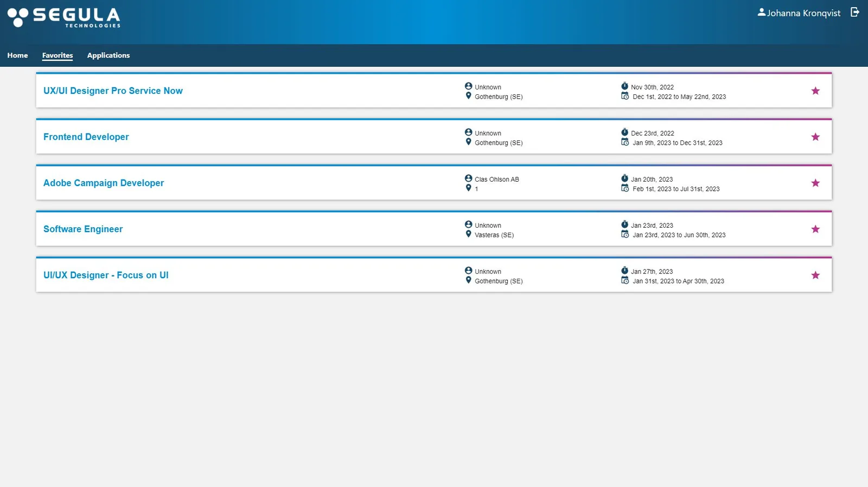Click "Jan 23rd, 2023 to Jun 30th, 2023" period

(x=679, y=235)
